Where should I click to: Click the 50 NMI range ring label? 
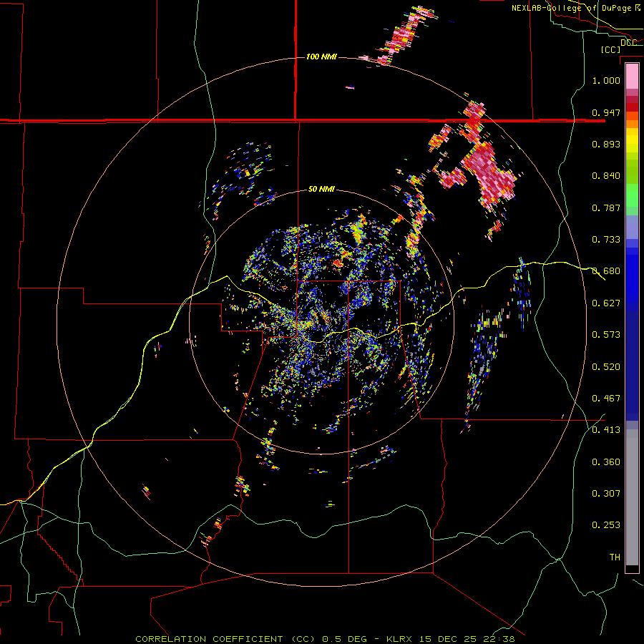click(321, 190)
